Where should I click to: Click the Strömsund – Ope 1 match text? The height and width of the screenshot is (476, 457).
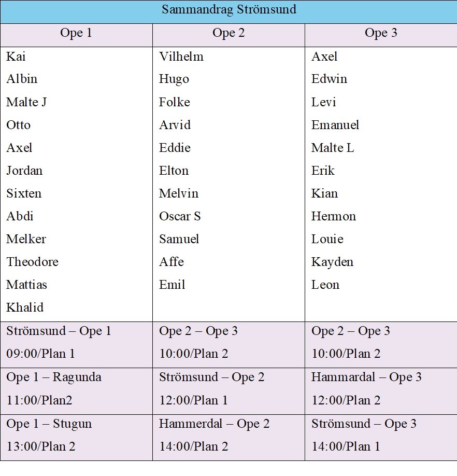tap(59, 331)
